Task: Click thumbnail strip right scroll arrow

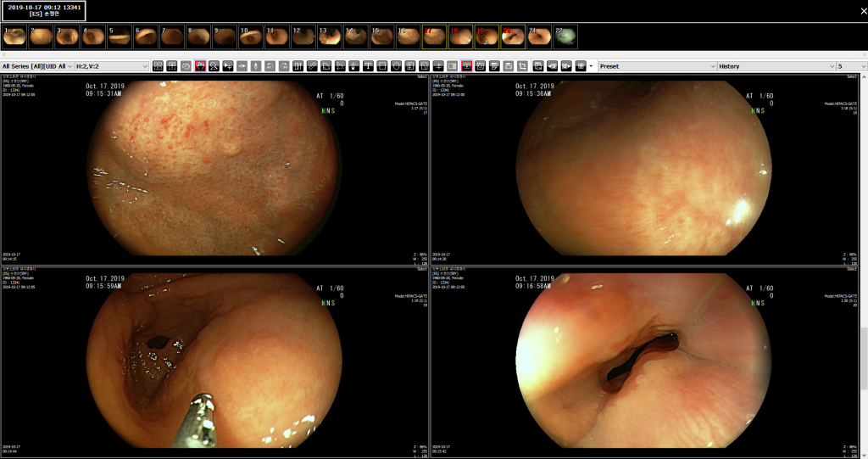Action: point(864,54)
